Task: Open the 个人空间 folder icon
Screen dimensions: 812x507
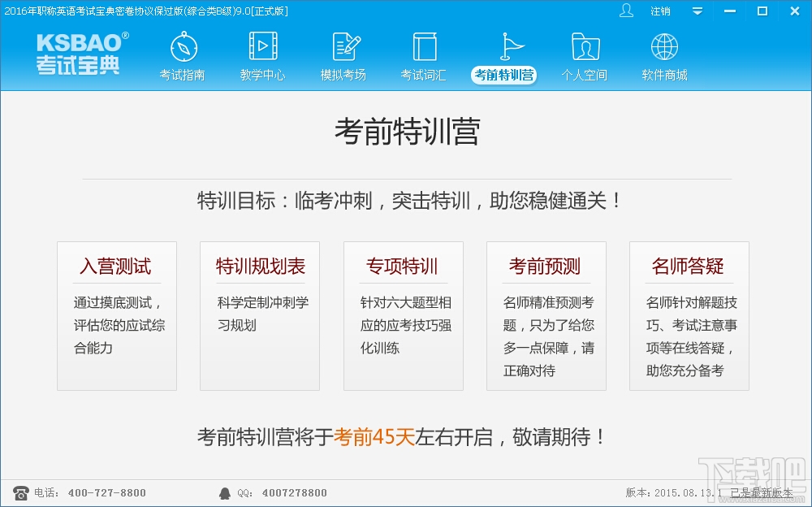Action: (x=585, y=46)
